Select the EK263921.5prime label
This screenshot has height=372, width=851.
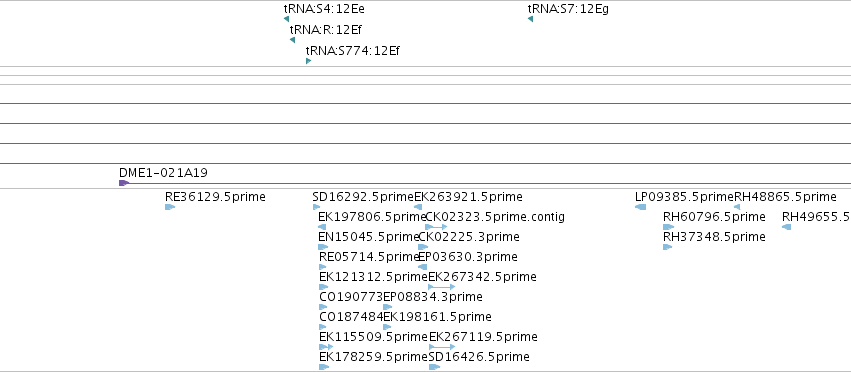pos(468,197)
